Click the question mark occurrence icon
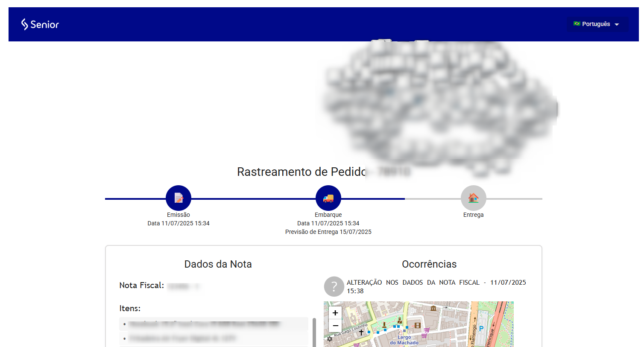Screen dimensions: 644x347 click(334, 286)
